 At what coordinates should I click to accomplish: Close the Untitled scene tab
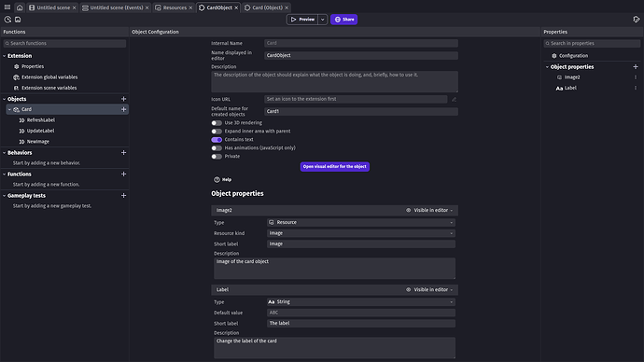tap(75, 7)
